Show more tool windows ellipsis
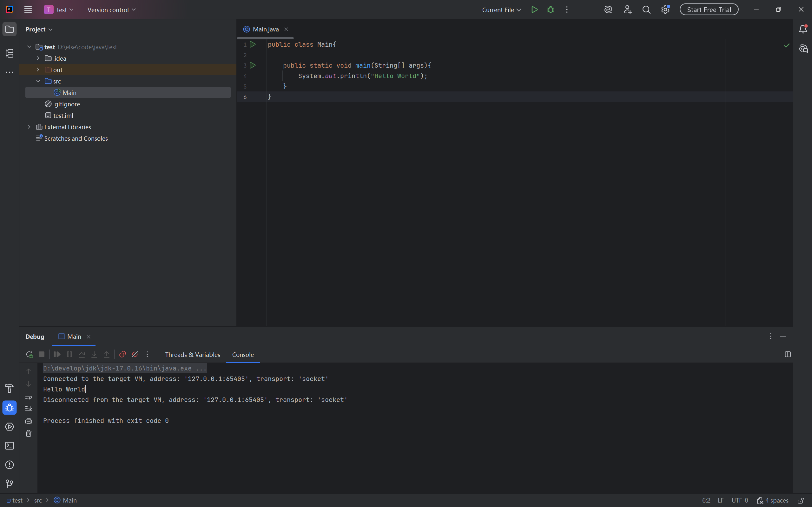812x507 pixels. [10, 72]
